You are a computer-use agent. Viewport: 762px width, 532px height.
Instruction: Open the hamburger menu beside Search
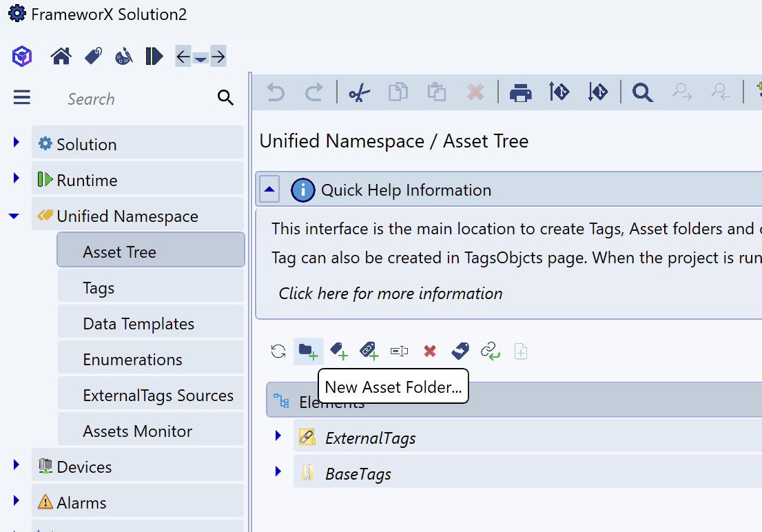click(22, 98)
